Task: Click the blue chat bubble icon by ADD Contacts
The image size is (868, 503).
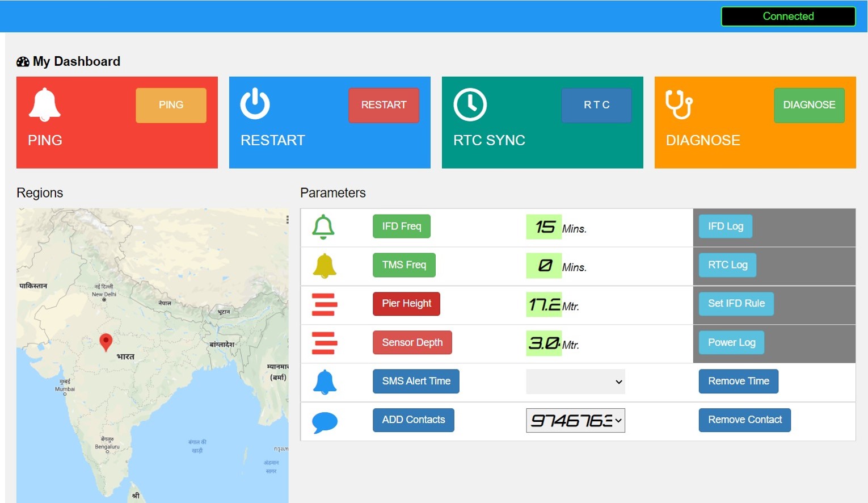Action: [x=325, y=422]
